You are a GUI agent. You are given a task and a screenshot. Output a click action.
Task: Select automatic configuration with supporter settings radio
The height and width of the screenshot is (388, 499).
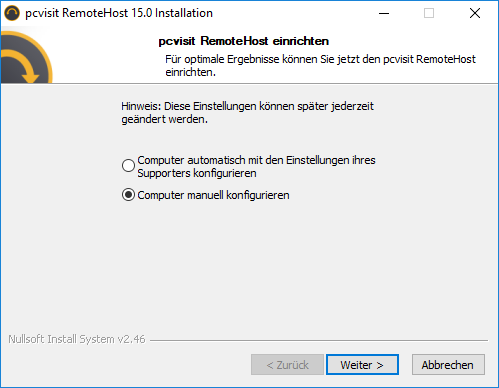[x=128, y=165]
